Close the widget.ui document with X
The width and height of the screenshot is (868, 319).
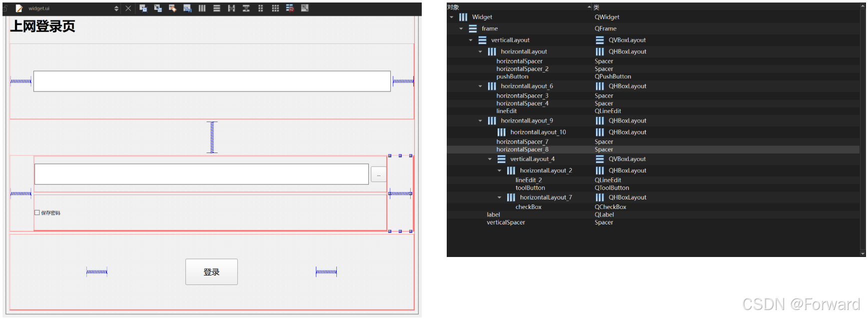pos(128,8)
